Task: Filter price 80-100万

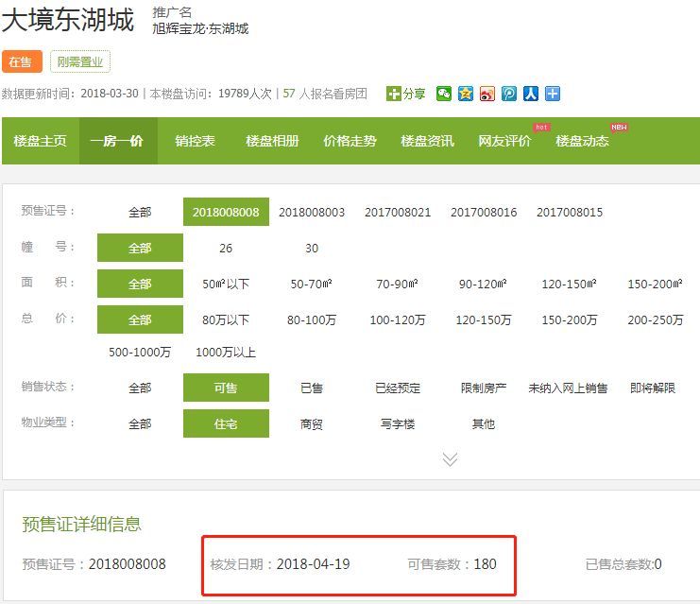Action: [x=312, y=319]
